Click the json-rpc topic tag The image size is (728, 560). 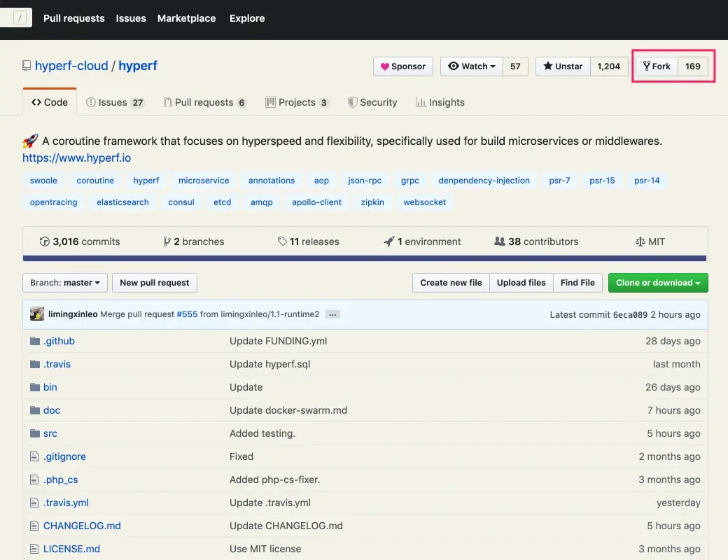(365, 180)
